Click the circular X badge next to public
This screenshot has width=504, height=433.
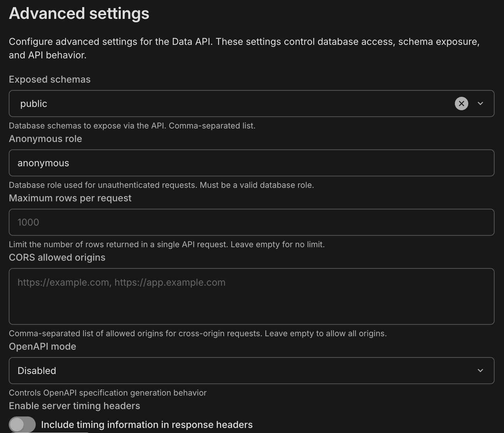pos(462,104)
